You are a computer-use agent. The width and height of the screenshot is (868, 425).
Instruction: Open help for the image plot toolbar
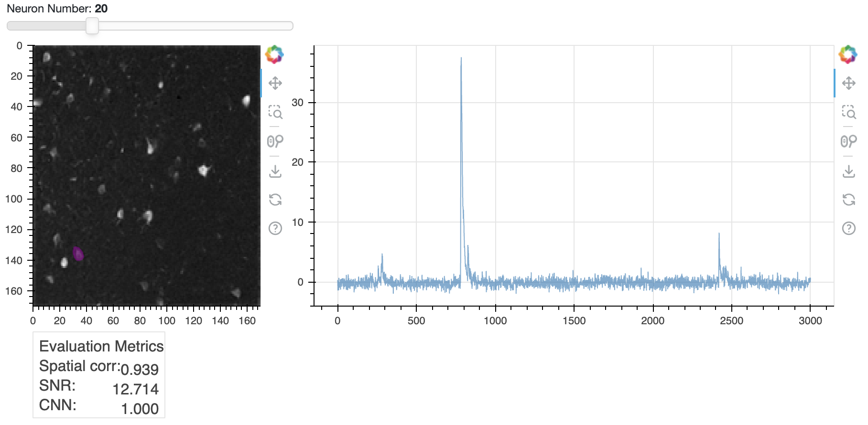(x=275, y=228)
